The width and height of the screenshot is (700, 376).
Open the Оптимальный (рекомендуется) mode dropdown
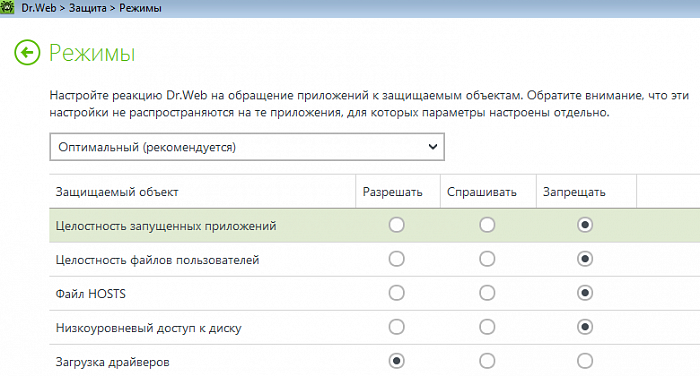(247, 147)
